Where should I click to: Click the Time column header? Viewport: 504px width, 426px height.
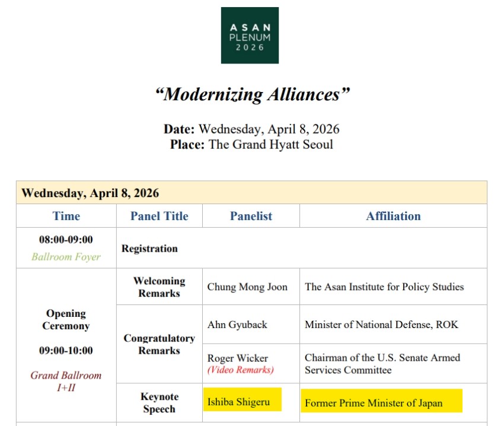pyautogui.click(x=66, y=216)
